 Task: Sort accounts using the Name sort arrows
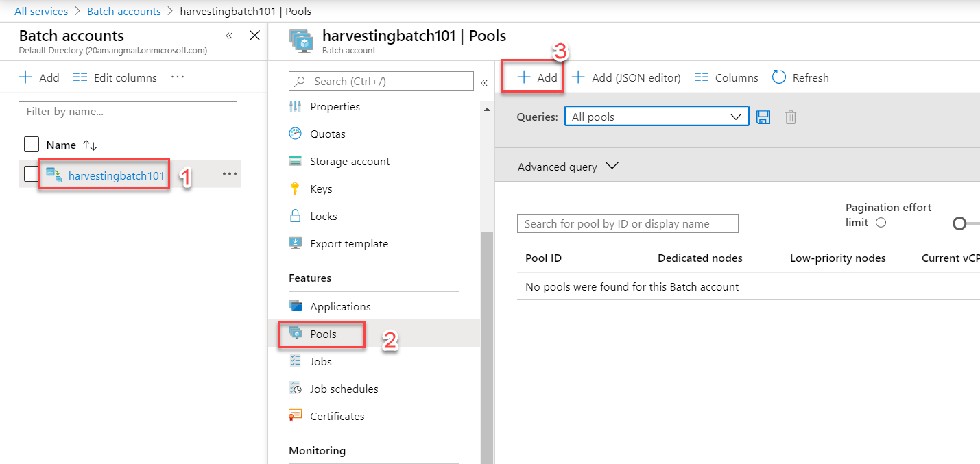point(90,145)
